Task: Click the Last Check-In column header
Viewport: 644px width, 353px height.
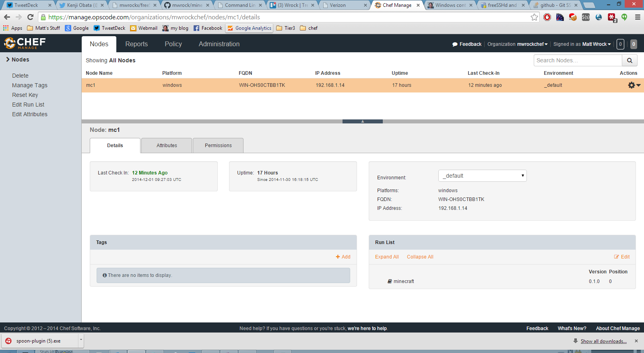Action: pyautogui.click(x=483, y=73)
